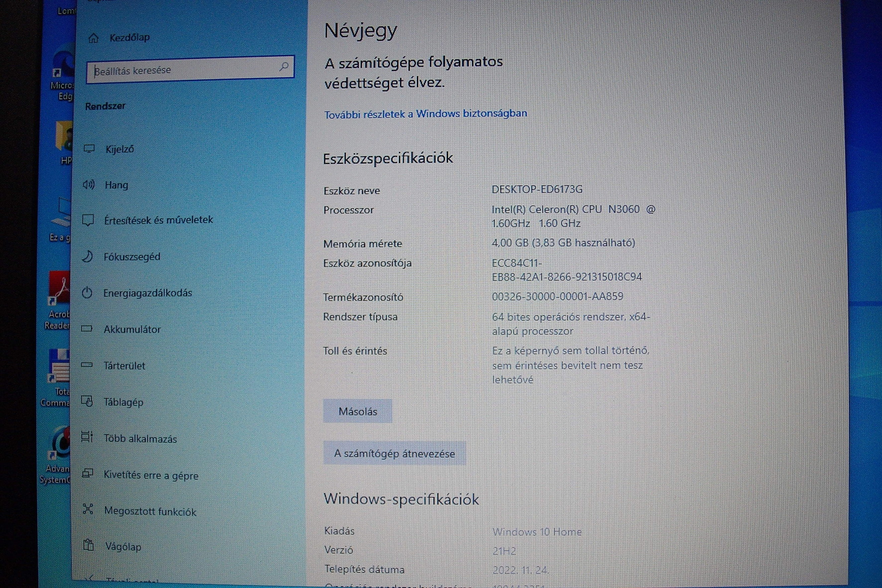
Task: Open Értesítések és műveletek settings
Action: (158, 220)
